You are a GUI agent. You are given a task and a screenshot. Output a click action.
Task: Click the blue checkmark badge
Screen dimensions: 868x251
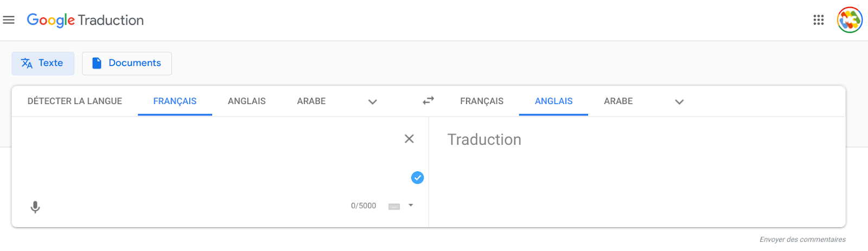pyautogui.click(x=417, y=178)
